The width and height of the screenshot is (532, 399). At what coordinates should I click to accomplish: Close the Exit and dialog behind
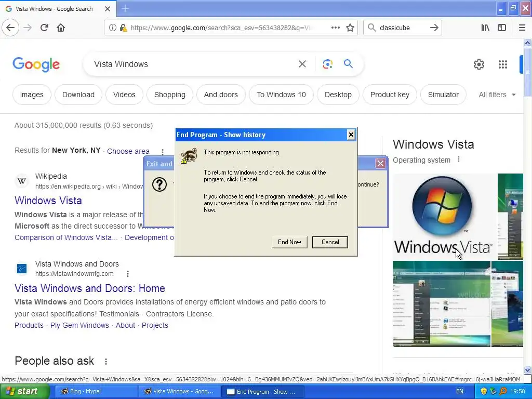click(x=380, y=164)
